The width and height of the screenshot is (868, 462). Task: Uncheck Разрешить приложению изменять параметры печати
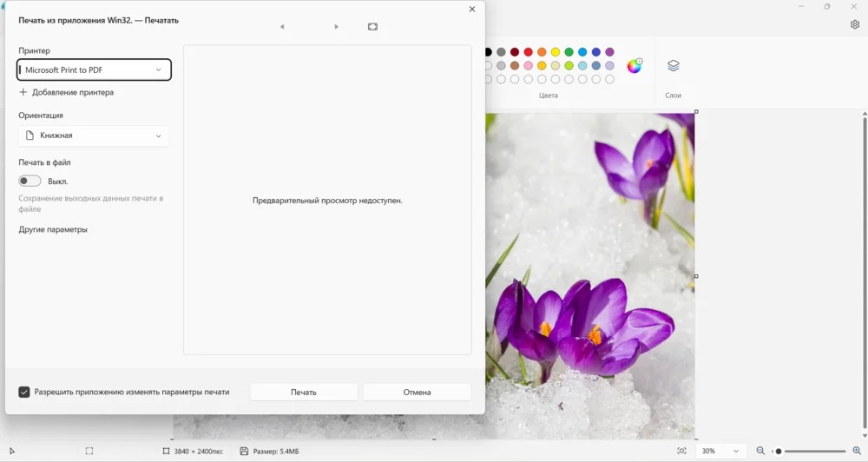(x=23, y=392)
